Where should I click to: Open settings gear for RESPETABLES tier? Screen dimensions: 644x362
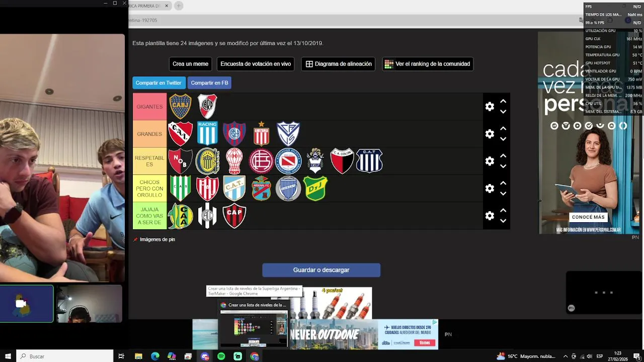[490, 161]
